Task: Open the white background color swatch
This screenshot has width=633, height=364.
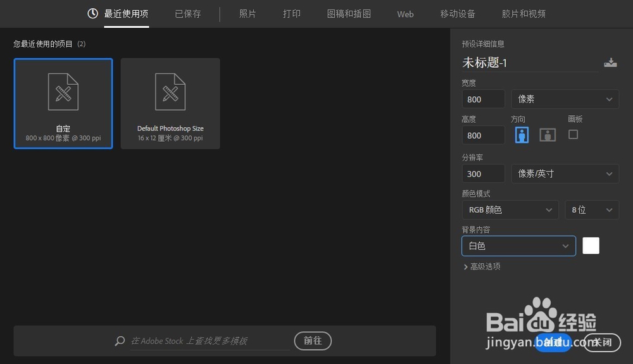Action: click(591, 246)
